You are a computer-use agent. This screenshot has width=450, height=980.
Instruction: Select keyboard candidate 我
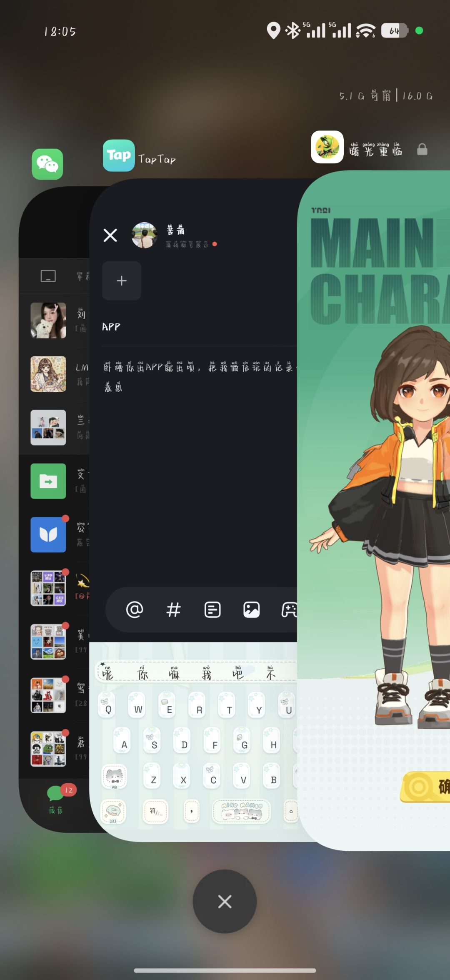206,673
